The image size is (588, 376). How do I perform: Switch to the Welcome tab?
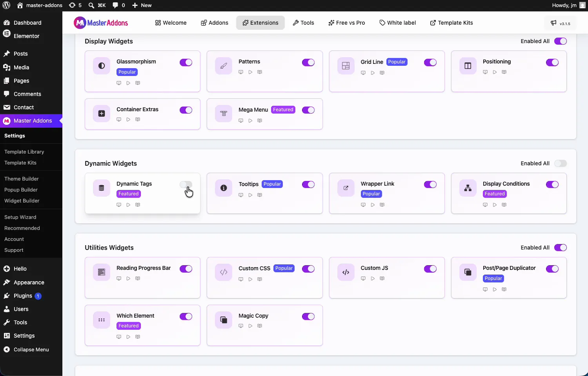pyautogui.click(x=171, y=23)
